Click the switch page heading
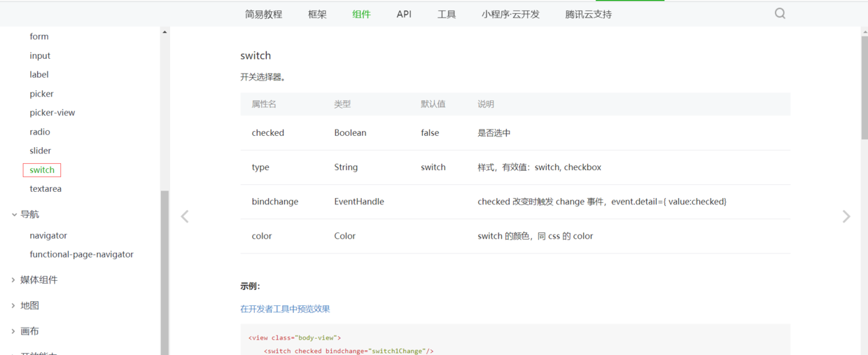868x355 pixels. (255, 55)
